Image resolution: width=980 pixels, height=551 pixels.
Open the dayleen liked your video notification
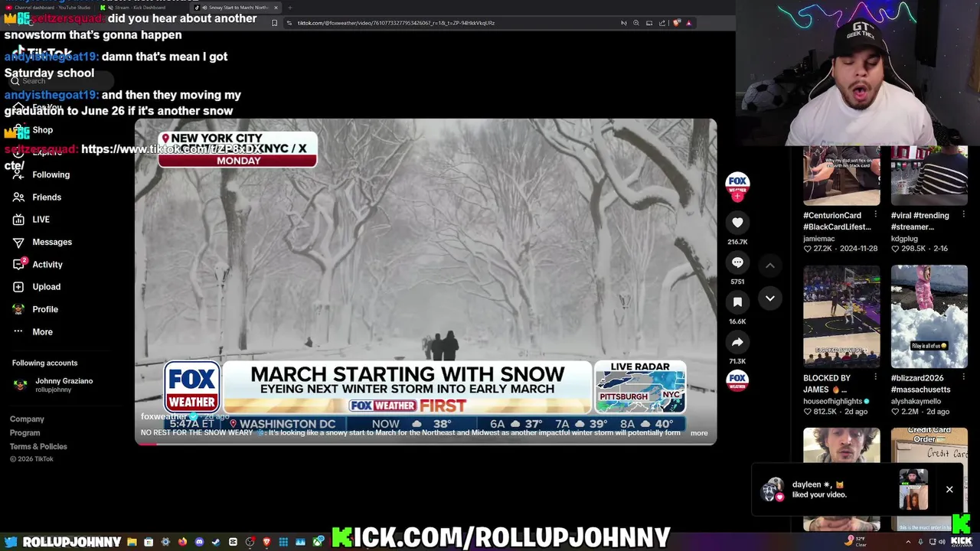(857, 490)
